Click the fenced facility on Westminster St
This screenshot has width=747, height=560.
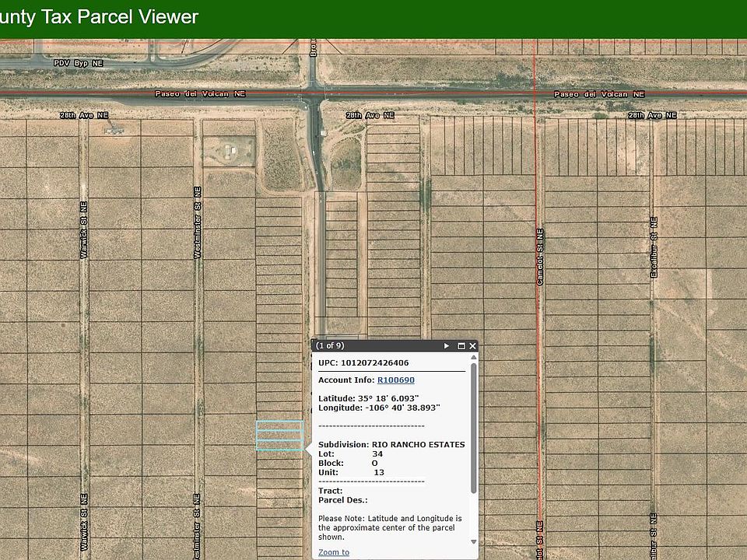(x=232, y=150)
